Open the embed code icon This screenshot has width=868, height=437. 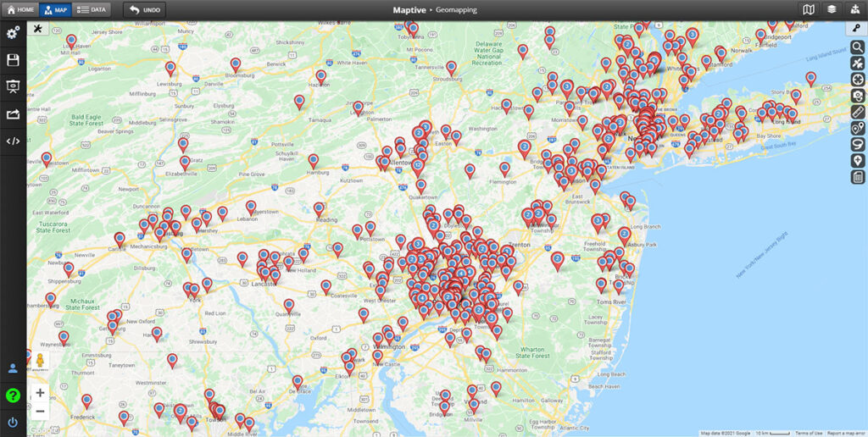(13, 141)
